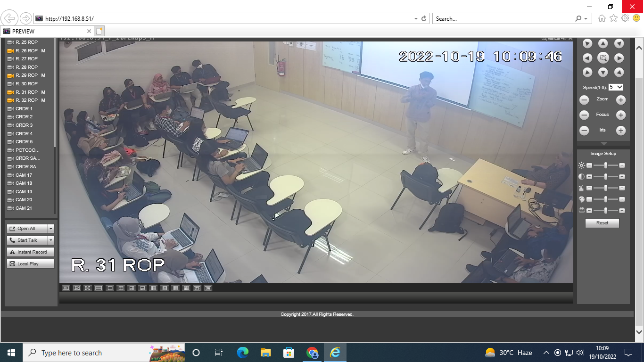Image resolution: width=644 pixels, height=362 pixels.
Task: Open Google Chrome from taskbar
Action: (312, 353)
